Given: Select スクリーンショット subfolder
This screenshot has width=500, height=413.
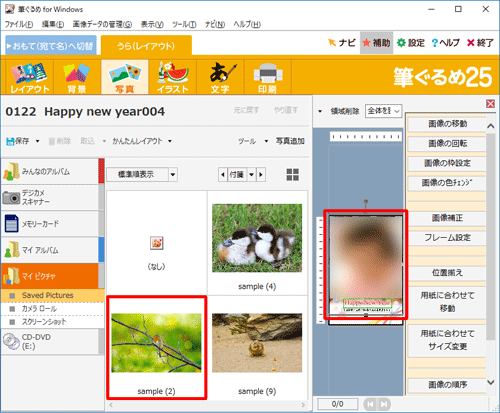Looking at the screenshot, I should coord(53,322).
